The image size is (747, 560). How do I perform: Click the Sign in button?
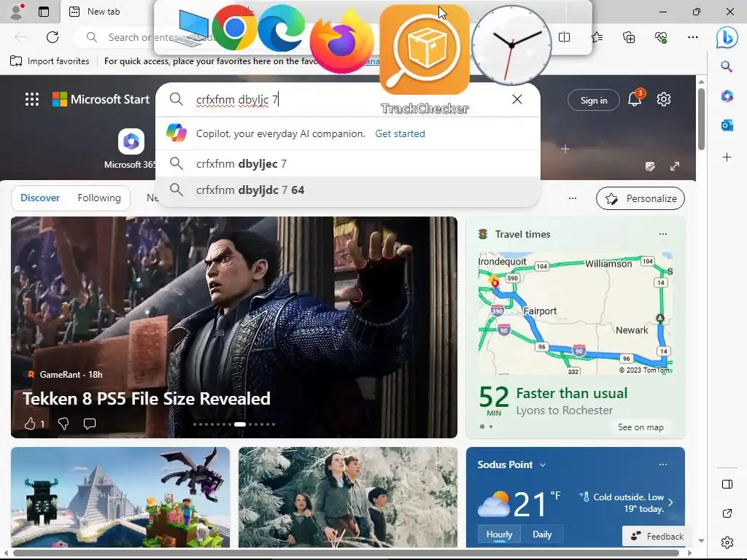[x=594, y=100]
